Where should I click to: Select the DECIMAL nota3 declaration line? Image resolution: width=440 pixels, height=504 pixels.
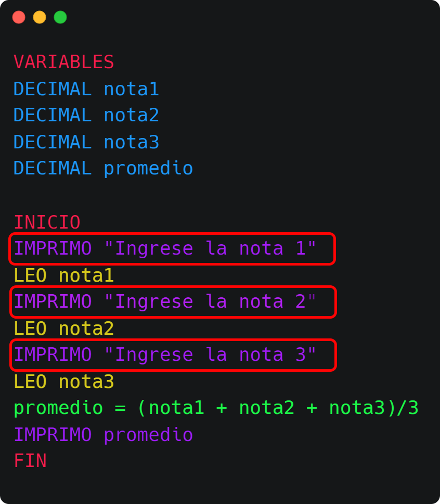[86, 142]
